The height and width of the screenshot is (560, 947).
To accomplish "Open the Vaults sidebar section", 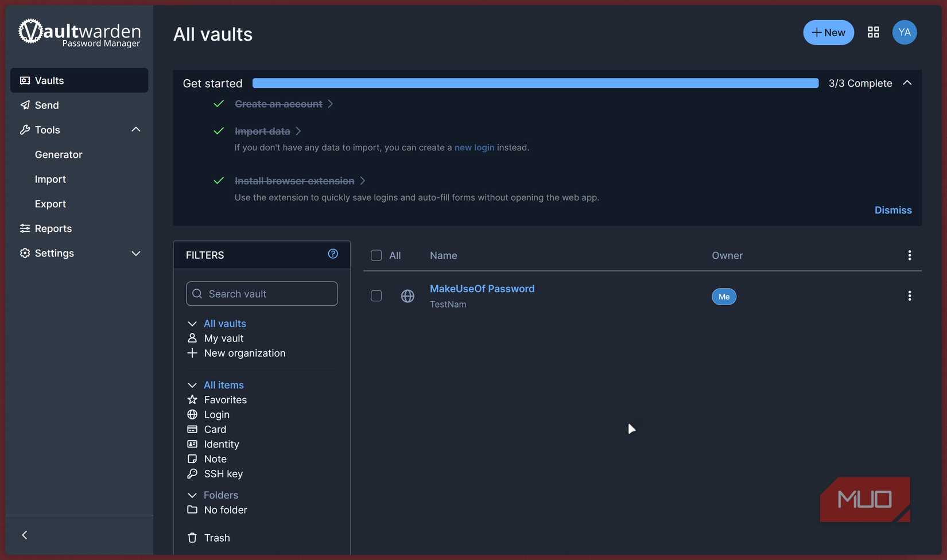I will tap(79, 80).
